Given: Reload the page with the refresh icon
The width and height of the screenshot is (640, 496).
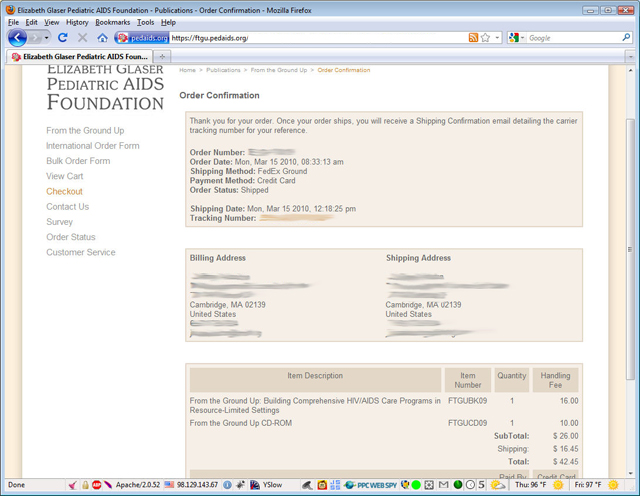Looking at the screenshot, I should 62,38.
